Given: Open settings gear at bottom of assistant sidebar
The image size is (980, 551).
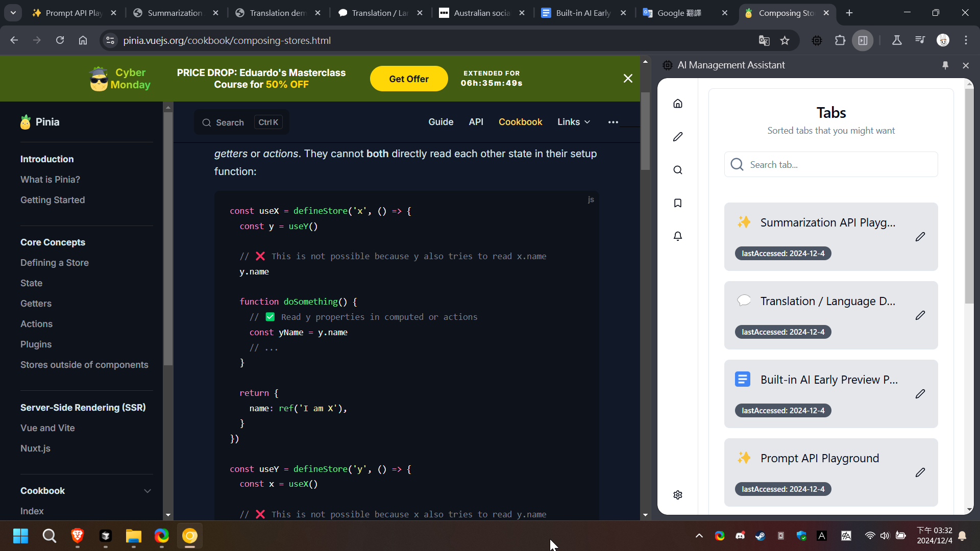Looking at the screenshot, I should (678, 494).
